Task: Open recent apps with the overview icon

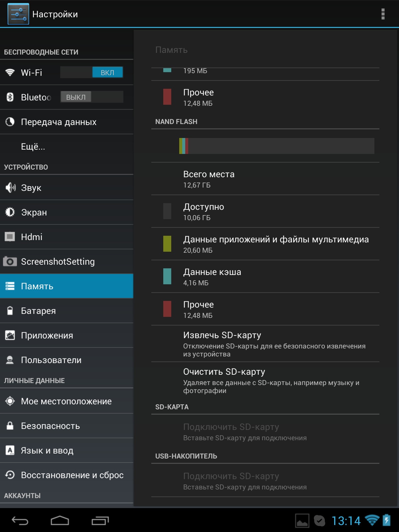Action: [x=100, y=520]
